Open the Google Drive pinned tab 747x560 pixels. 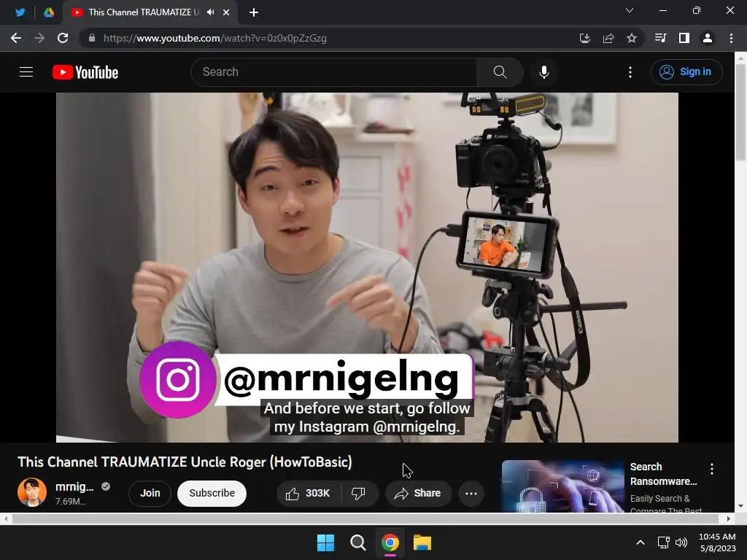(49, 12)
